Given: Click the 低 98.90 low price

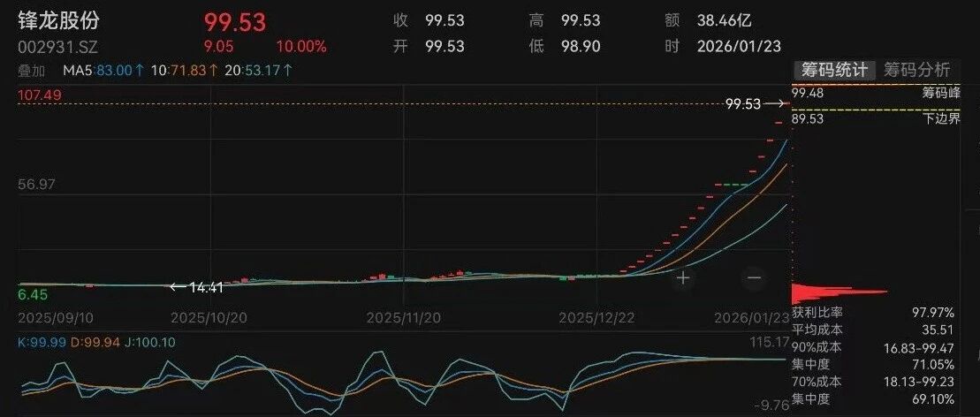Looking at the screenshot, I should pyautogui.click(x=565, y=46).
